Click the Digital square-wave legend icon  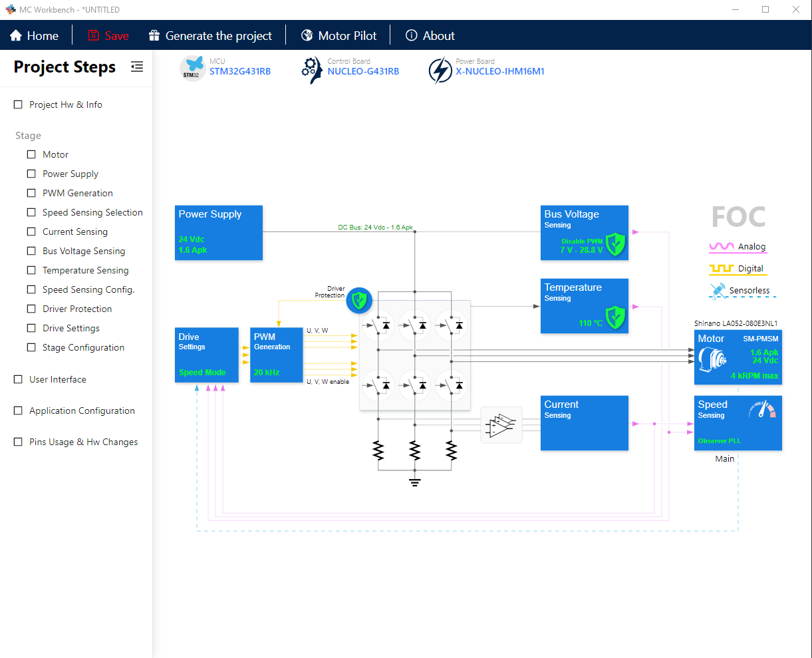(x=722, y=269)
